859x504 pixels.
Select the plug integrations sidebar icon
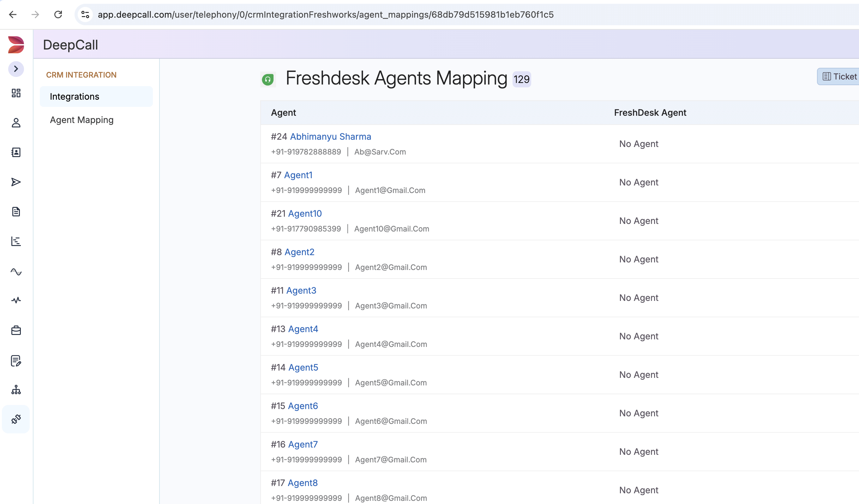click(x=16, y=419)
